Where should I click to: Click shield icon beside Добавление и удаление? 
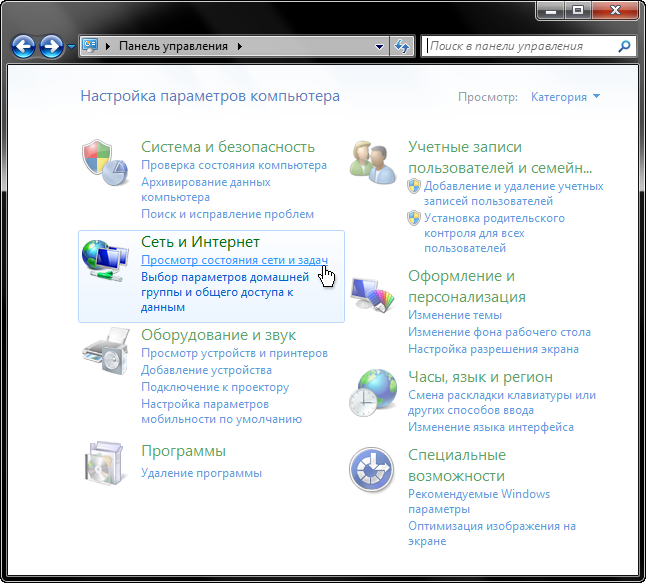(414, 186)
